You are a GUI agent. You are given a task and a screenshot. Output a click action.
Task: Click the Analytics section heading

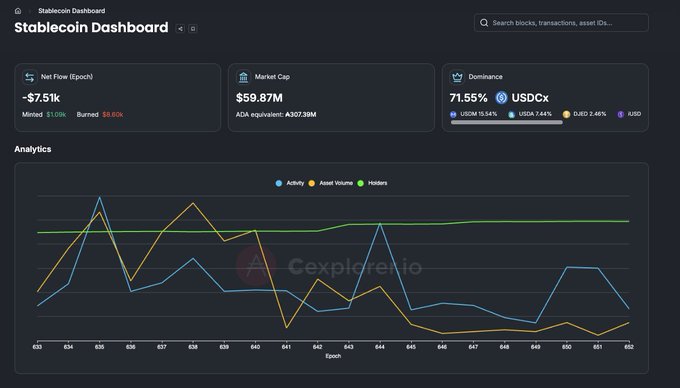[x=33, y=149]
